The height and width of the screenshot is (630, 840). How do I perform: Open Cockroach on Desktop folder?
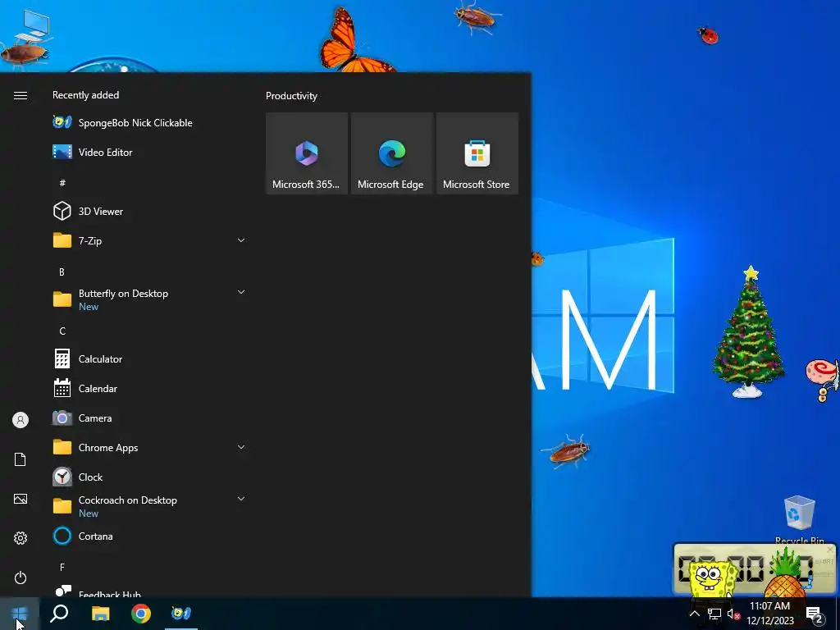click(149, 506)
